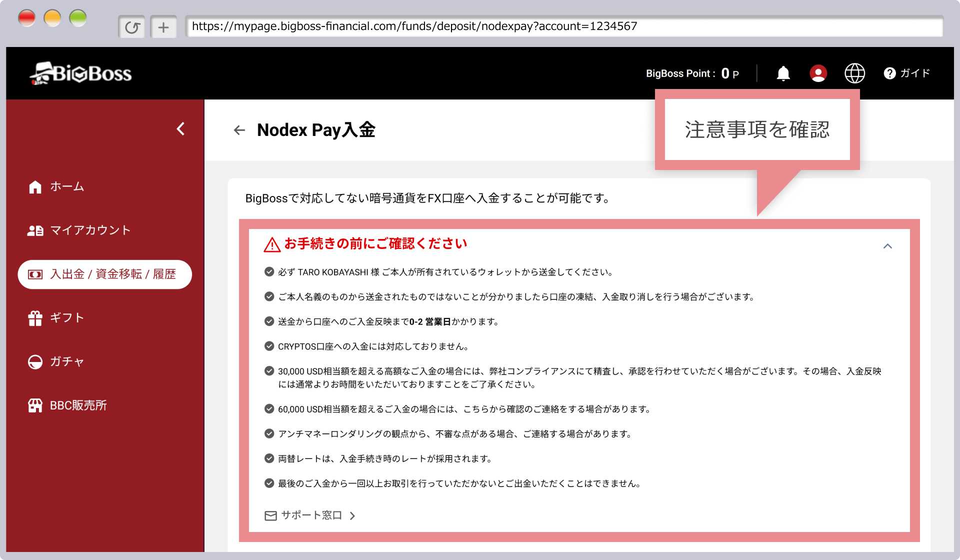Click the gacha capsule icon
The image size is (960, 560).
pyautogui.click(x=35, y=362)
